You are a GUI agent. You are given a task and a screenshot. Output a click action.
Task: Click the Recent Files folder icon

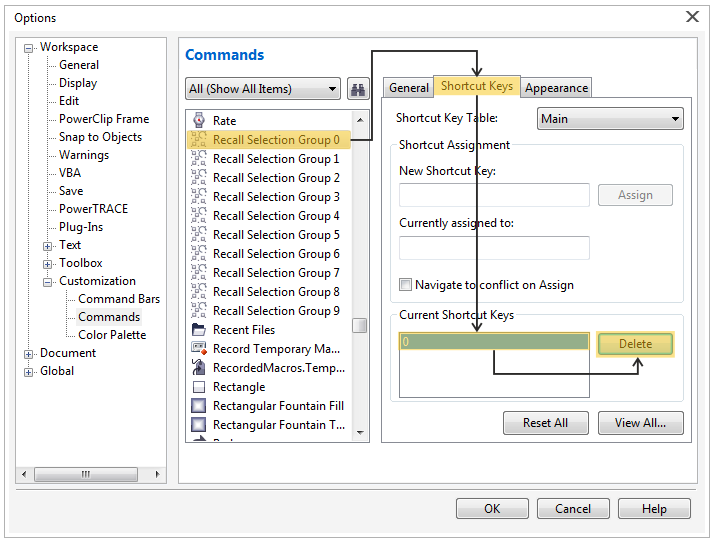click(199, 329)
